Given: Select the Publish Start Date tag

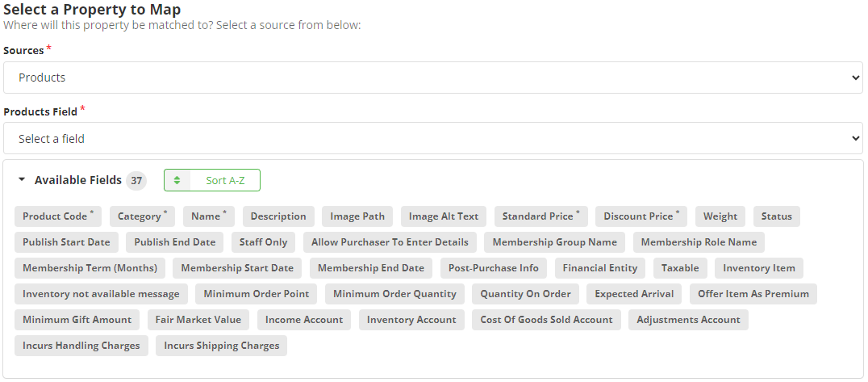Looking at the screenshot, I should pyautogui.click(x=66, y=242).
